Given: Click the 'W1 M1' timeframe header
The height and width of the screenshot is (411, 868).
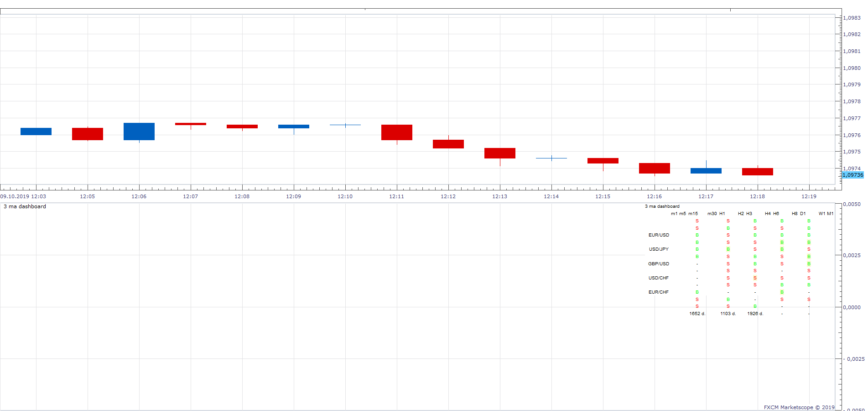Looking at the screenshot, I should point(826,214).
